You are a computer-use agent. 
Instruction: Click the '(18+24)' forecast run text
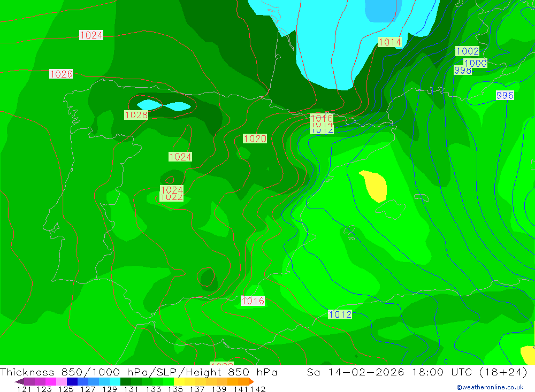coord(503,372)
